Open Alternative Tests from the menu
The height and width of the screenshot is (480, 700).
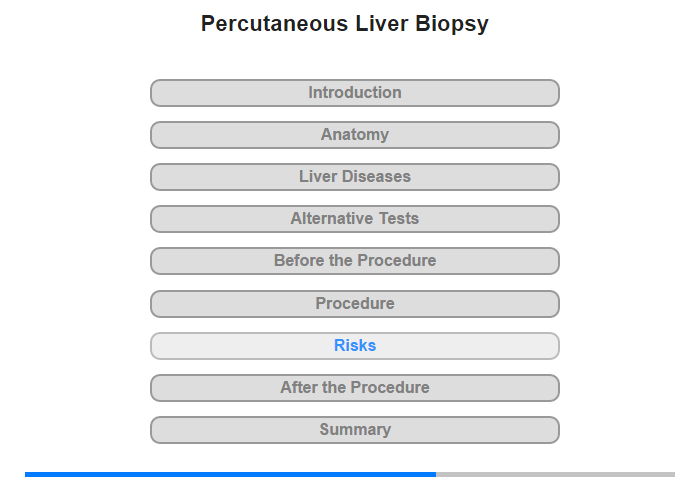pos(354,219)
